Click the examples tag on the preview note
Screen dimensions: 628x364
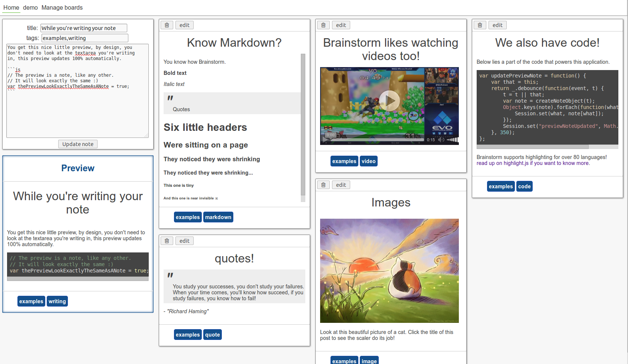click(31, 301)
